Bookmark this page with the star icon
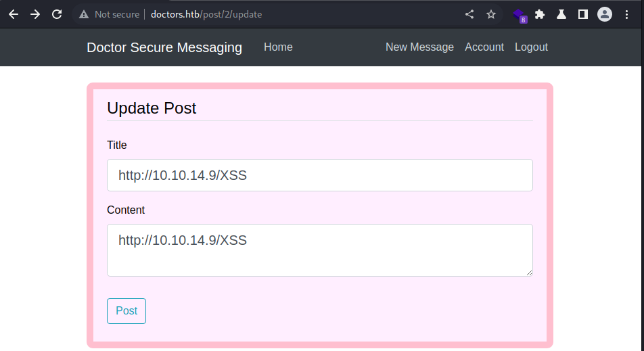The image size is (644, 351). coord(491,14)
